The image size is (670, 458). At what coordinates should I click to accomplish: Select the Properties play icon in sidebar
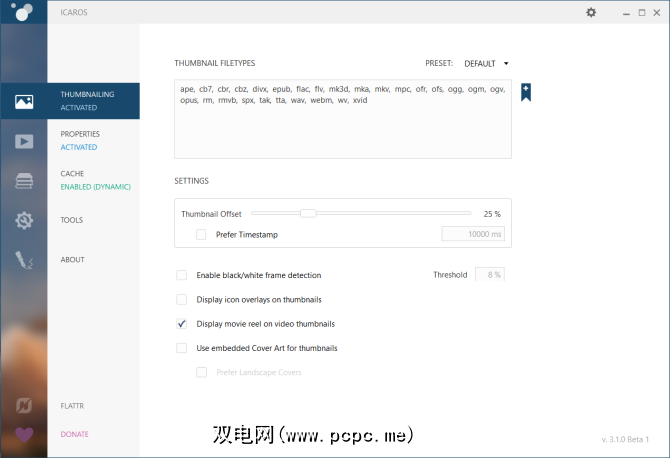click(24, 141)
